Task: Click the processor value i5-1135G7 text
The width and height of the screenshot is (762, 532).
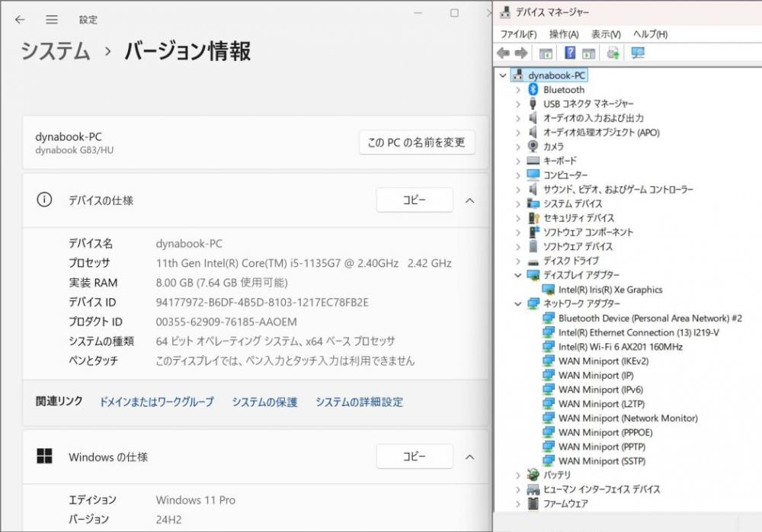Action: [303, 263]
